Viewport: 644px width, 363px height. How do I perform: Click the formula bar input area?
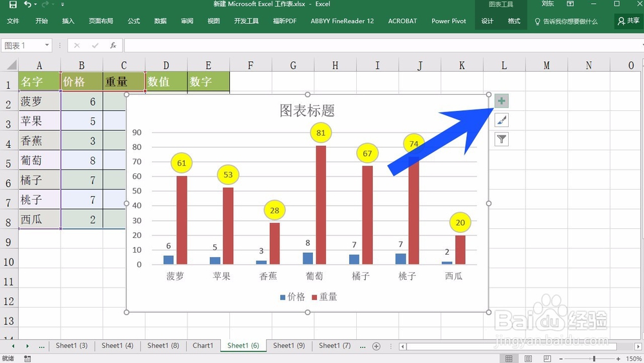click(382, 46)
